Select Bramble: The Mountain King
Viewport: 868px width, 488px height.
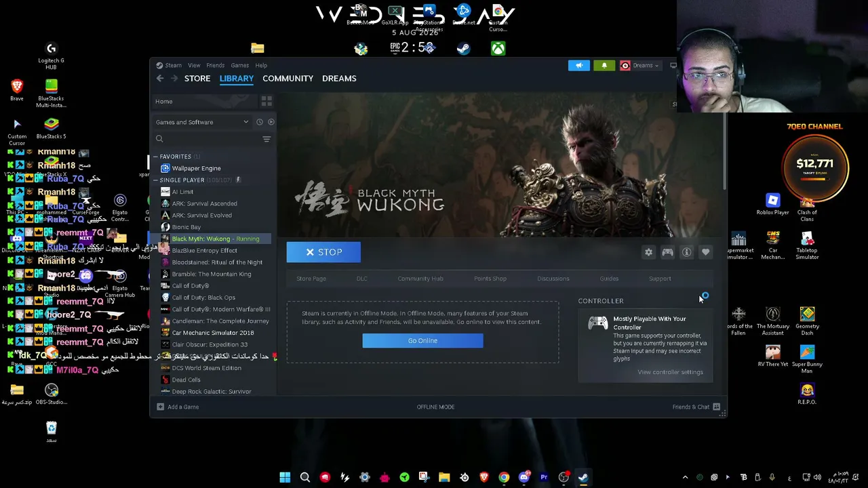coord(212,274)
